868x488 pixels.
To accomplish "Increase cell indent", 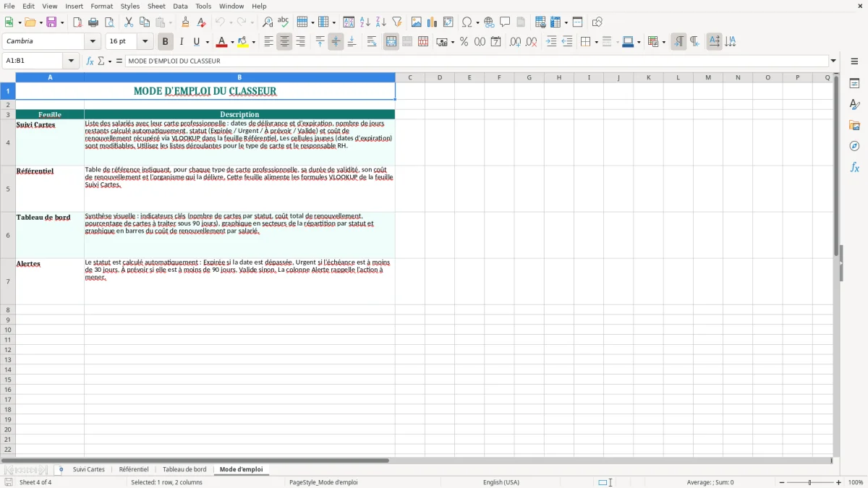I will (551, 42).
